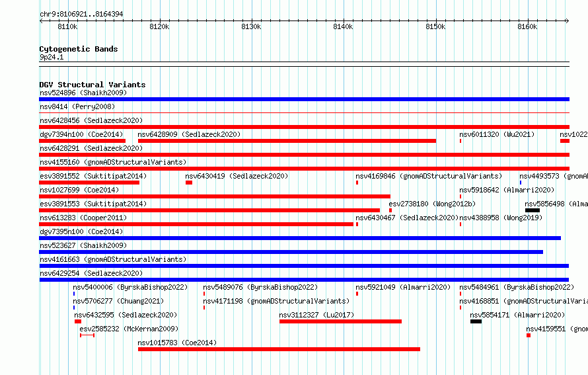588x375 pixels.
Task: Select the nsv6429254 (Sedlazeck2020) blue bar
Action: (x=304, y=280)
